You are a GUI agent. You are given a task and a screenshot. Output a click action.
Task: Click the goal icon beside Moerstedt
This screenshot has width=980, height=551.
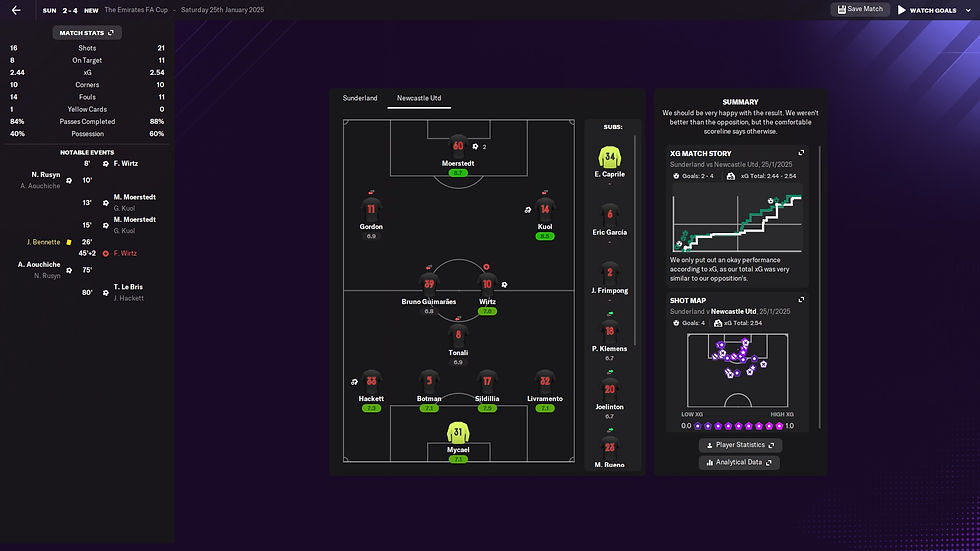click(x=476, y=147)
